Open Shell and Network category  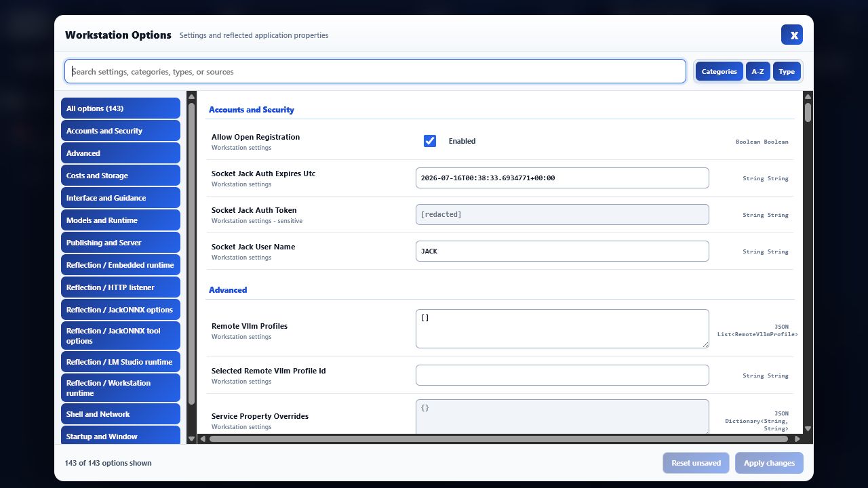tap(121, 414)
